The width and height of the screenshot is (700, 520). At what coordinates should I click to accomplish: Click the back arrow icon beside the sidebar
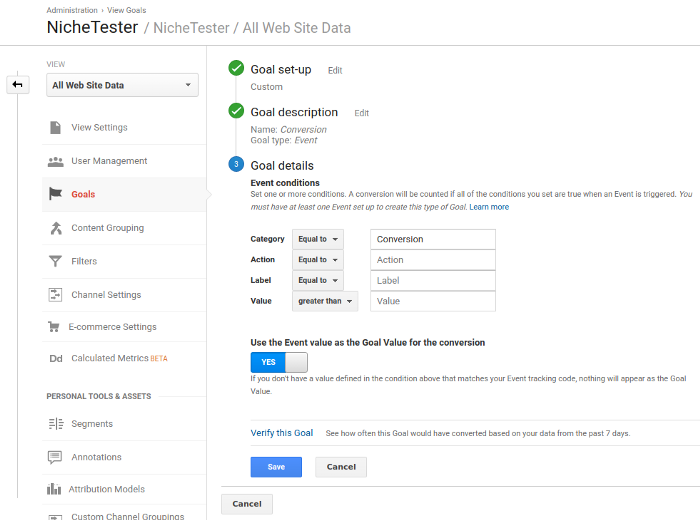point(17,84)
